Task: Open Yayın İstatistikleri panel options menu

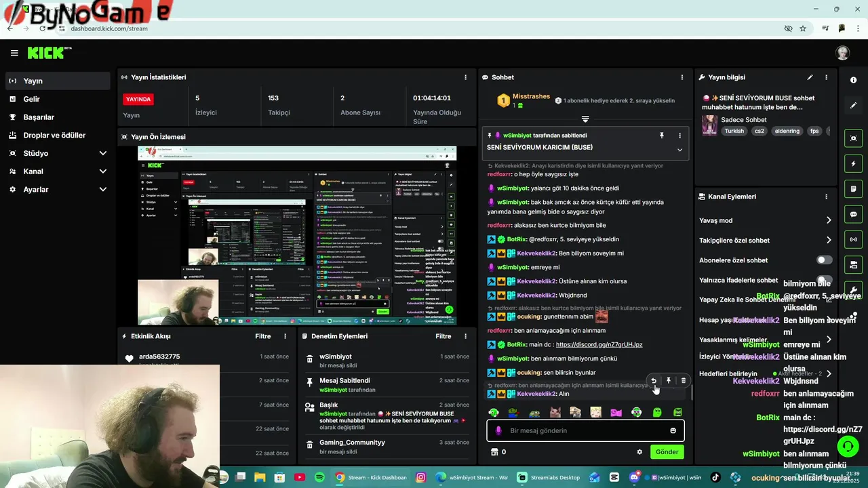Action: click(x=465, y=77)
